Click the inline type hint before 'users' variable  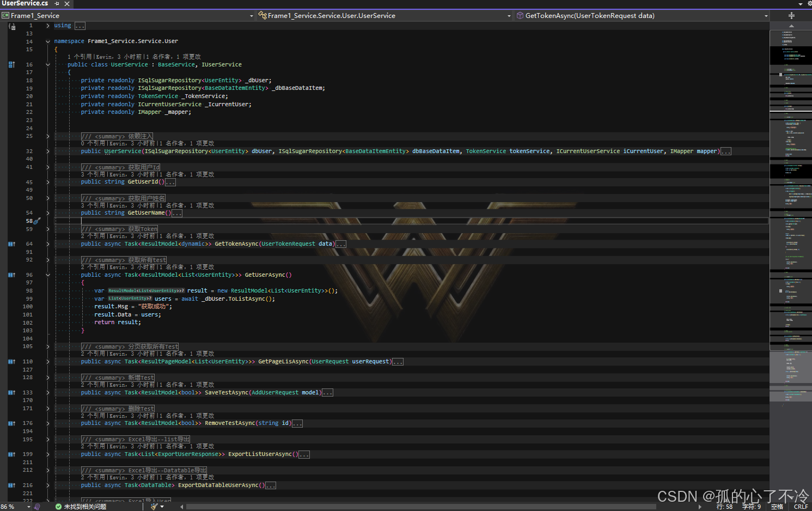[130, 299]
